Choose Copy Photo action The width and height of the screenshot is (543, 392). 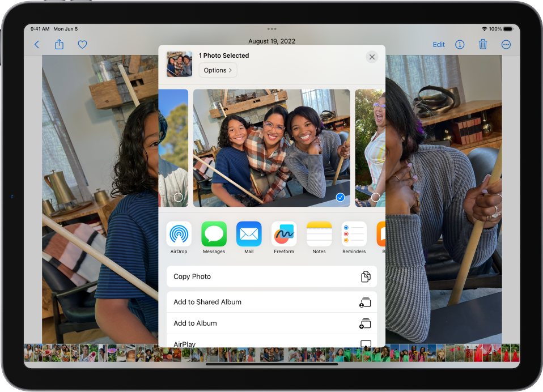(x=272, y=276)
